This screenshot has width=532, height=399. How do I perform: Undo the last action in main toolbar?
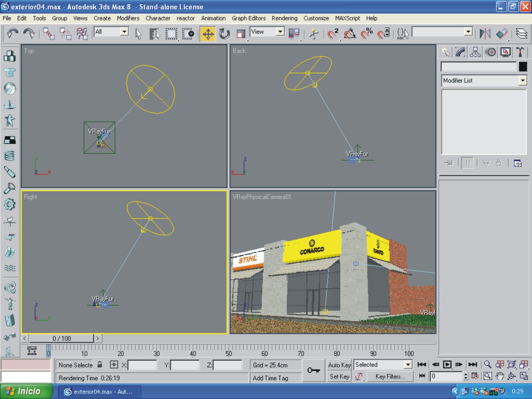tap(13, 33)
